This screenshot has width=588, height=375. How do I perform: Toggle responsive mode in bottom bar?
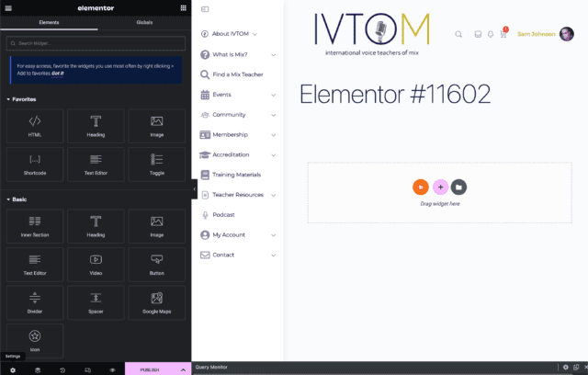pos(87,369)
